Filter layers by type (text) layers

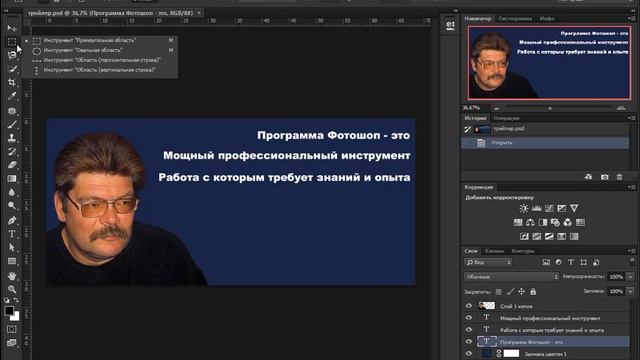pyautogui.click(x=571, y=262)
